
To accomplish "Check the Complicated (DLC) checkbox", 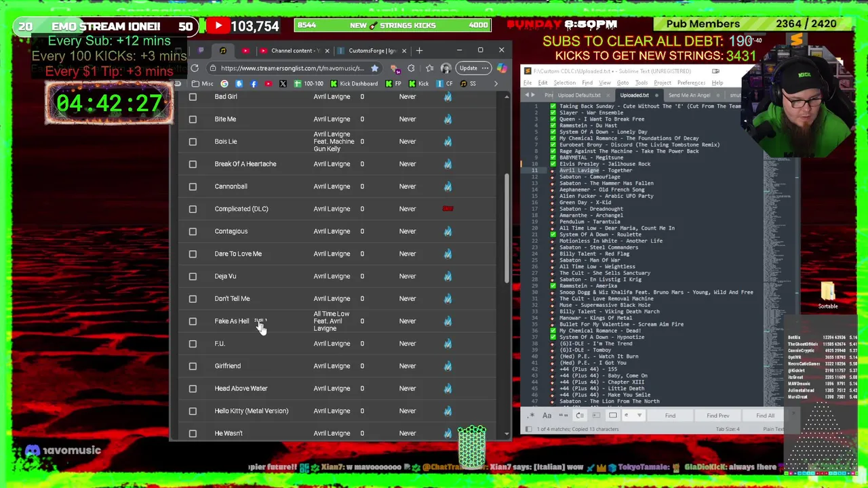I will (x=193, y=209).
